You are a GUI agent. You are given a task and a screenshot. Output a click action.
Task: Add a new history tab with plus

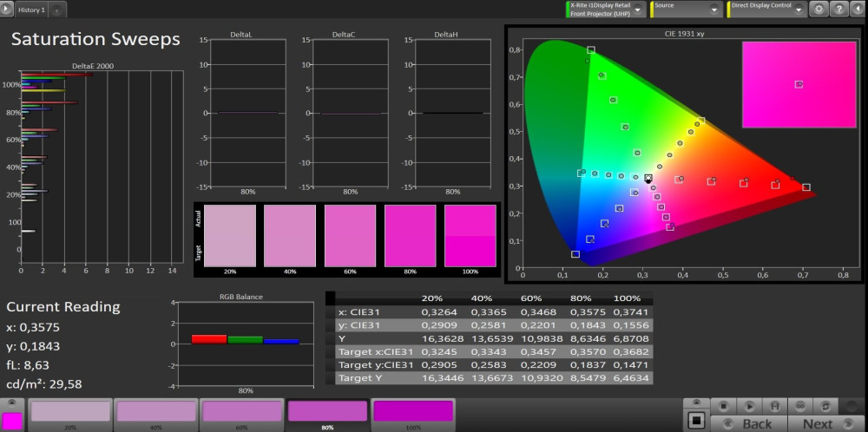click(x=57, y=10)
